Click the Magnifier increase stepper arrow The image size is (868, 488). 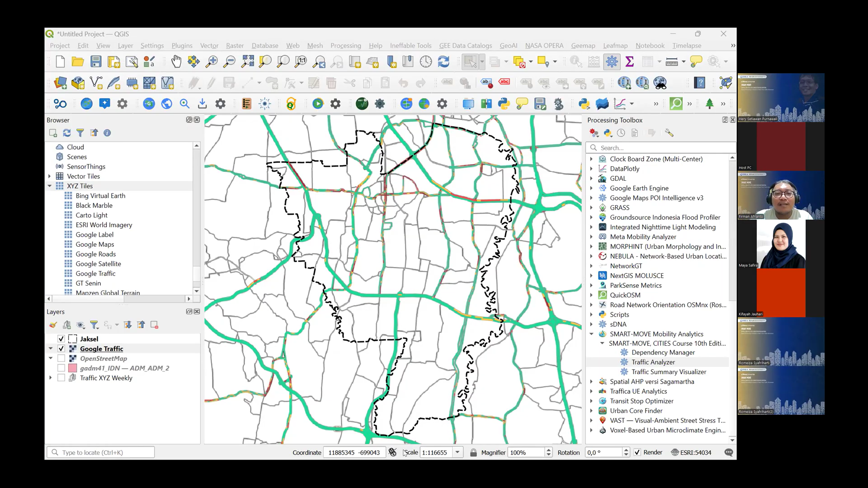(x=548, y=450)
